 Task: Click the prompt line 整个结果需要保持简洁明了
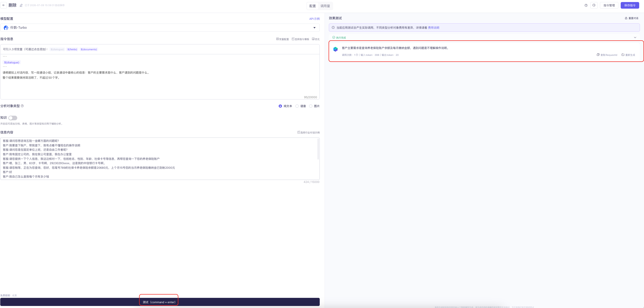pyautogui.click(x=32, y=78)
